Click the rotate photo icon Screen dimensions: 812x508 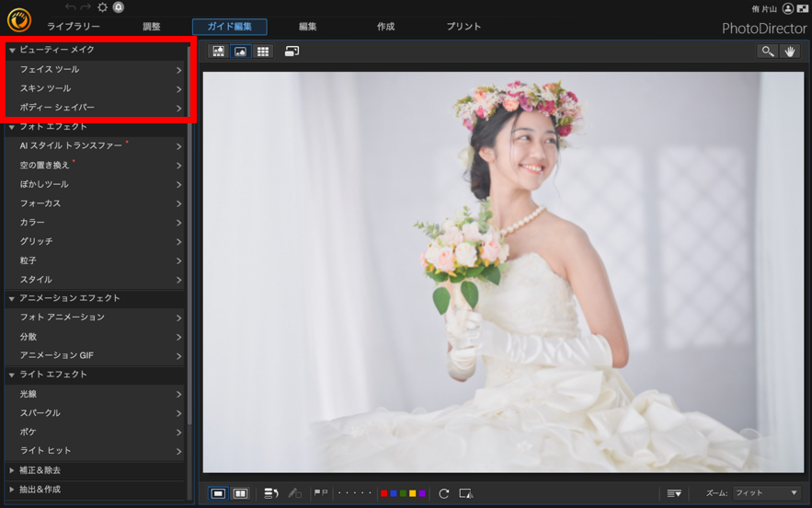point(444,493)
